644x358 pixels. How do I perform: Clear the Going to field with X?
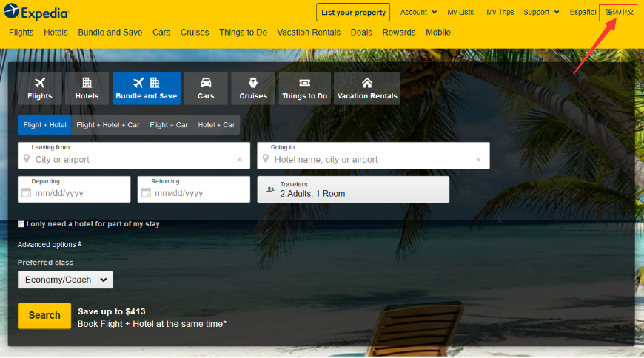(x=478, y=160)
